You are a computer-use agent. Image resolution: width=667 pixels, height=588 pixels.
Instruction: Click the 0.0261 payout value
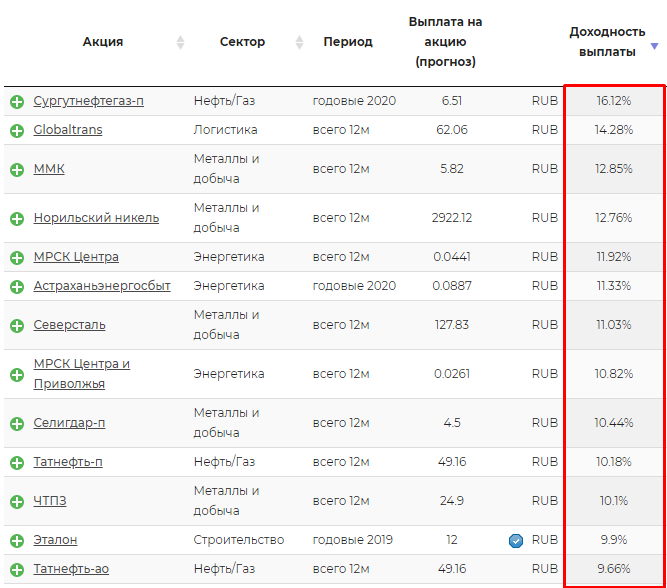(452, 374)
